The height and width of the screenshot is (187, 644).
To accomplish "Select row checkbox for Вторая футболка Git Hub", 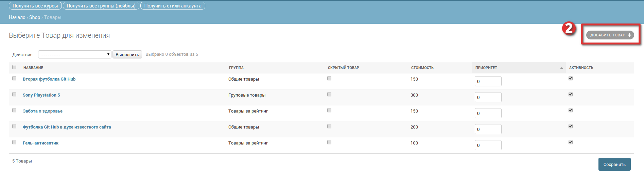I will (14, 78).
